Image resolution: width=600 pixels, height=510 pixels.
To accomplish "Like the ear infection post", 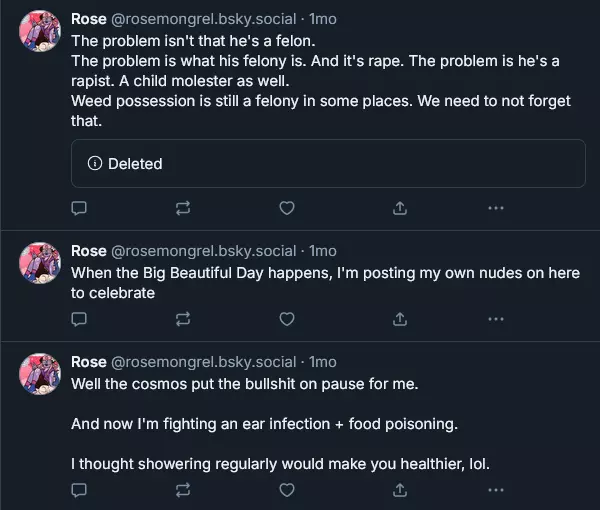I will (287, 490).
